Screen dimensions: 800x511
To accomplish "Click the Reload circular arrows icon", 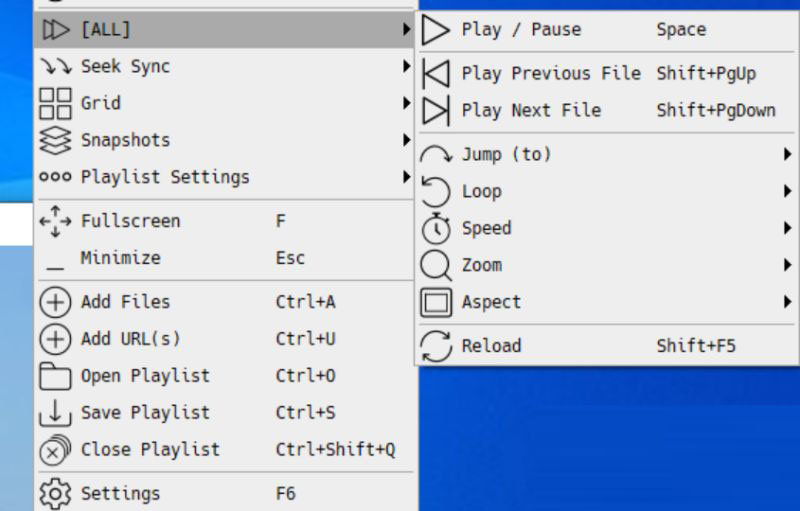I will point(436,346).
